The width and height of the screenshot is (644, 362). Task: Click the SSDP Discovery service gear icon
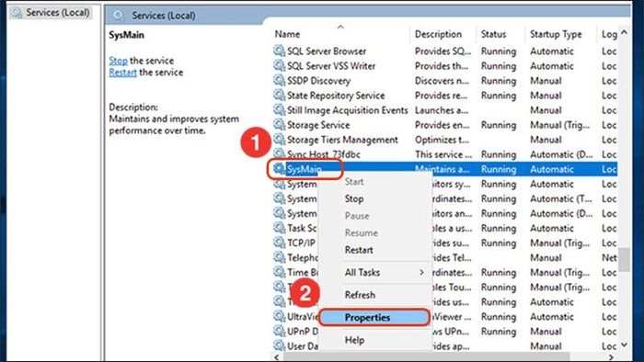tap(280, 80)
